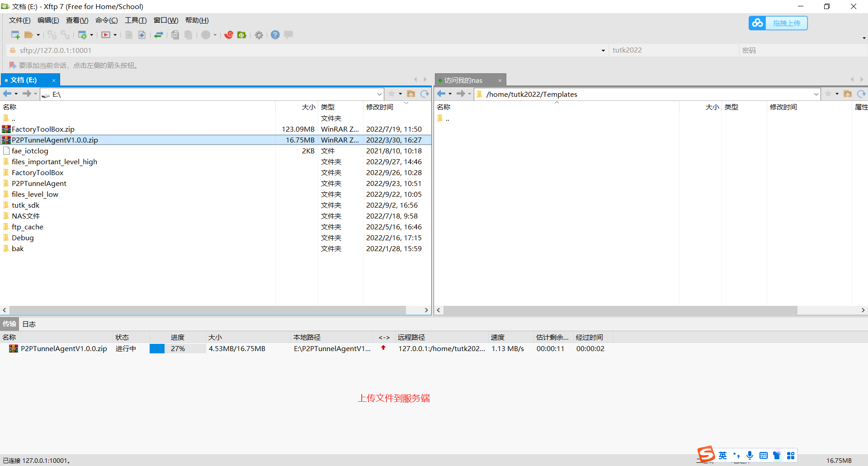
Task: Click the Options gear icon in toolbar
Action: (x=259, y=35)
